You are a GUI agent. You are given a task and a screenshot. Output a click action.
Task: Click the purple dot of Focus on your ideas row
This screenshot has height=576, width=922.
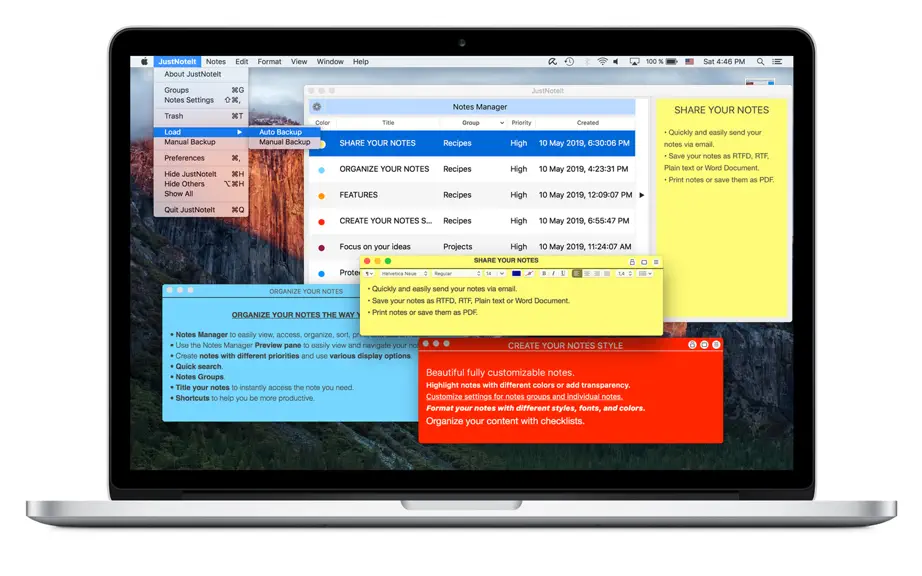tap(322, 247)
